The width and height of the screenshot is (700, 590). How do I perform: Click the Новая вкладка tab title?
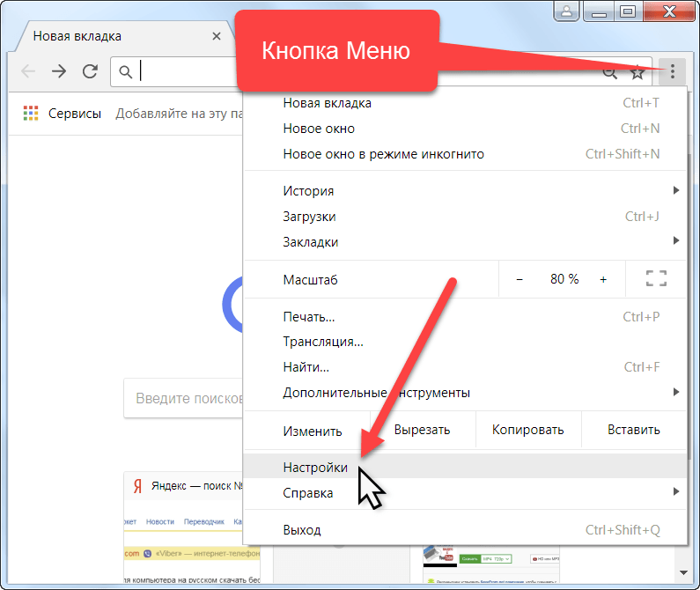[x=77, y=36]
